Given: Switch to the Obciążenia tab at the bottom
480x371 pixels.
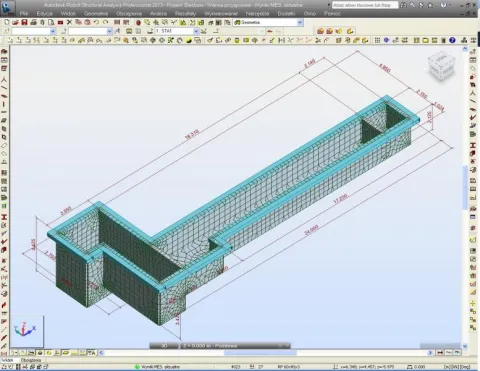Looking at the screenshot, I should (31, 360).
